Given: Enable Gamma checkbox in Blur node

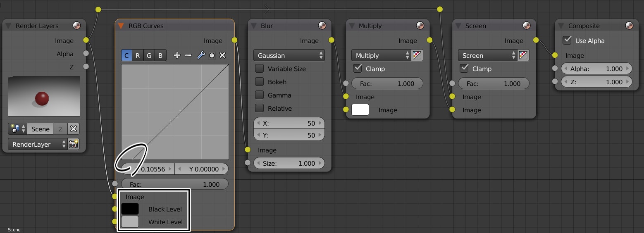Looking at the screenshot, I should (x=259, y=95).
